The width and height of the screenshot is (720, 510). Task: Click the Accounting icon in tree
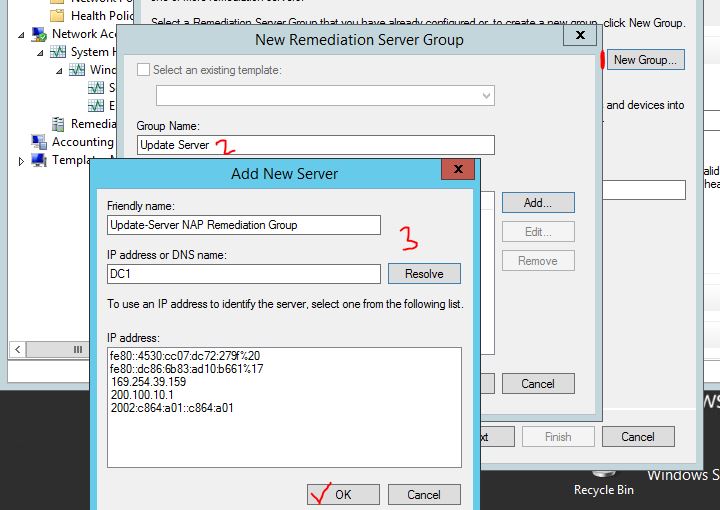click(39, 142)
